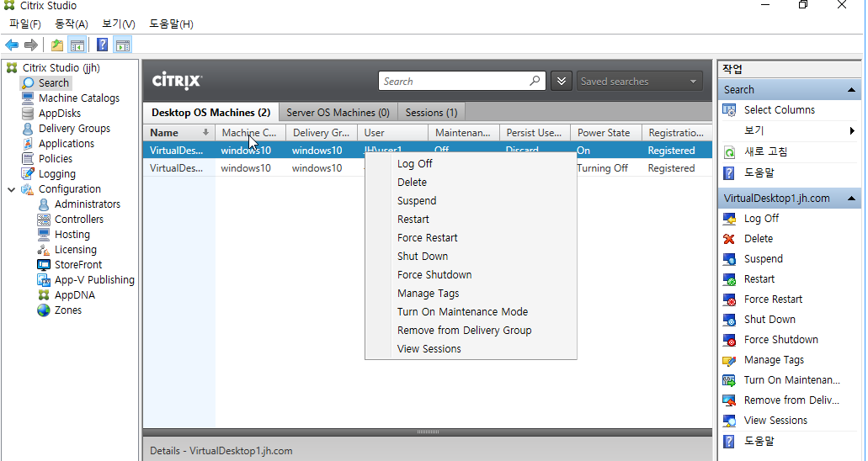Screen dimensions: 868x461
Task: Click 새로 고침 refresh action
Action: coord(765,151)
